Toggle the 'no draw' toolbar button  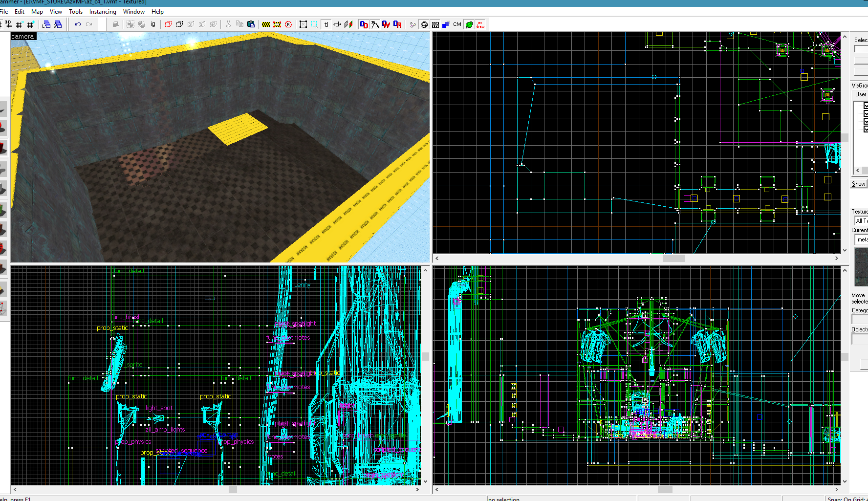click(x=480, y=24)
